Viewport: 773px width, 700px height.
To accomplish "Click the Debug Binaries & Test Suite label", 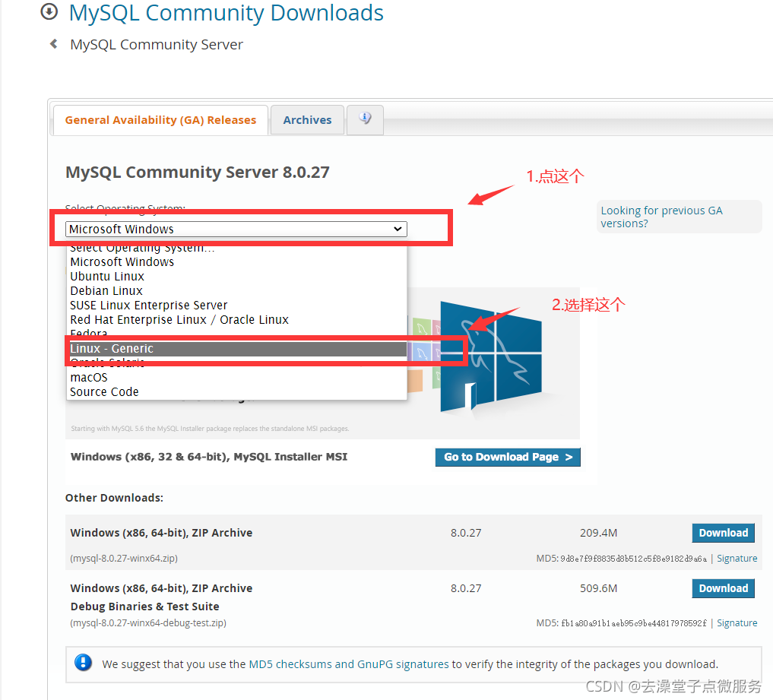I will pos(144,606).
